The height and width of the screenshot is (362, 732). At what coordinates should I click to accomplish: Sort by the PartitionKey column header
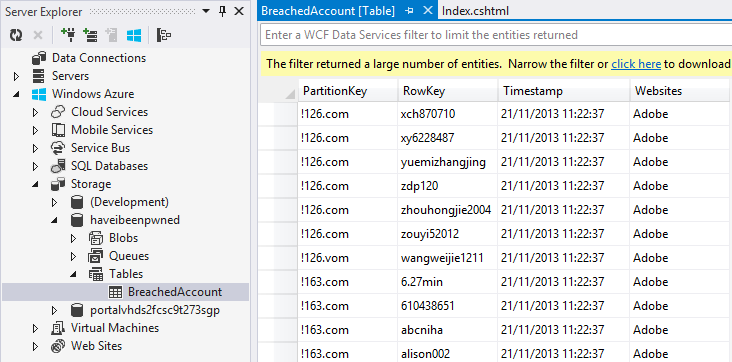[x=348, y=91]
